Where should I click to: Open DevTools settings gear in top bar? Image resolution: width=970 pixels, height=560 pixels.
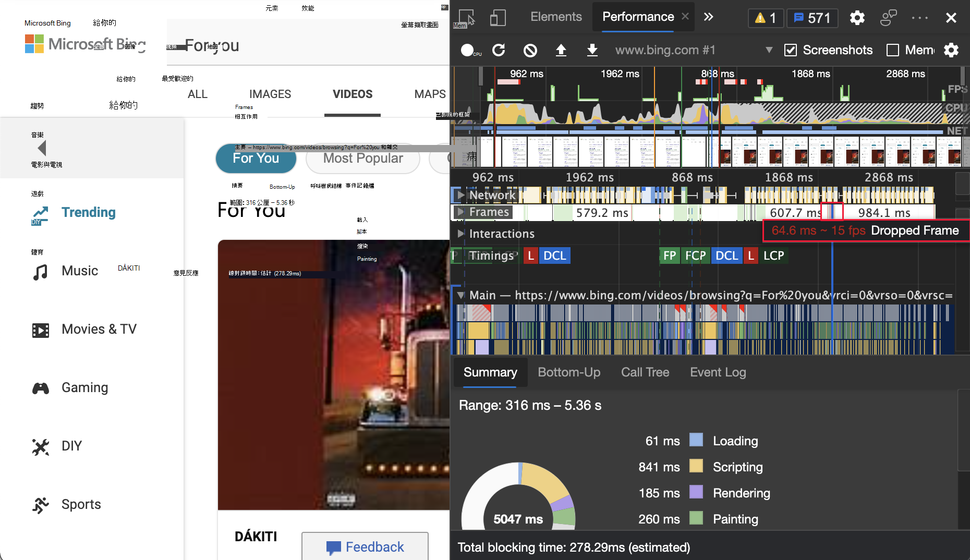point(857,18)
